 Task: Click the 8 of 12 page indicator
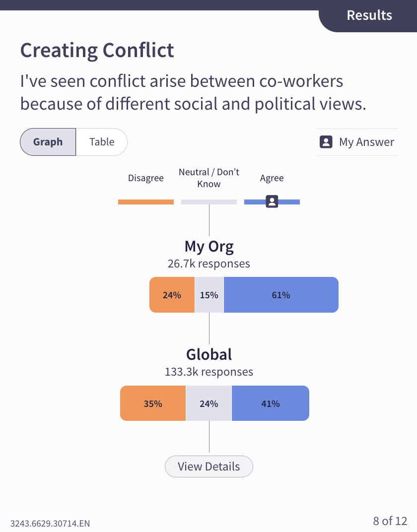point(390,521)
